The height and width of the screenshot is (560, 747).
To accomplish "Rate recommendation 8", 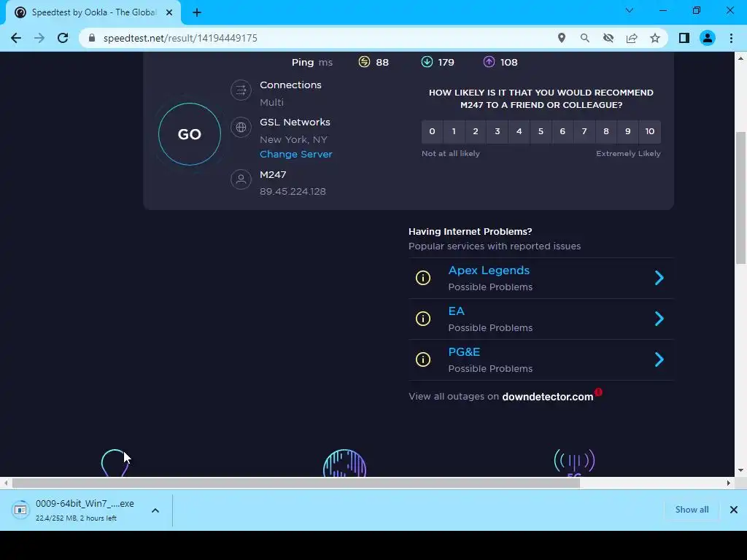I will click(606, 131).
